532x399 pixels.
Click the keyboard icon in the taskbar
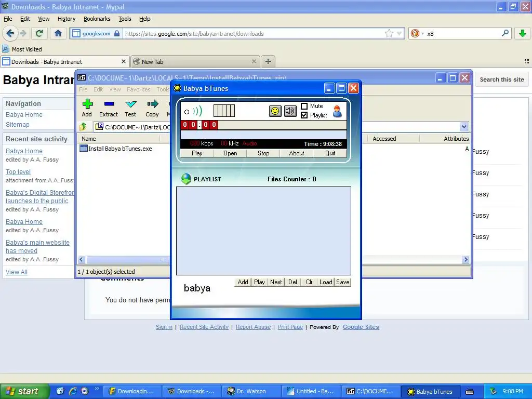coord(470,392)
